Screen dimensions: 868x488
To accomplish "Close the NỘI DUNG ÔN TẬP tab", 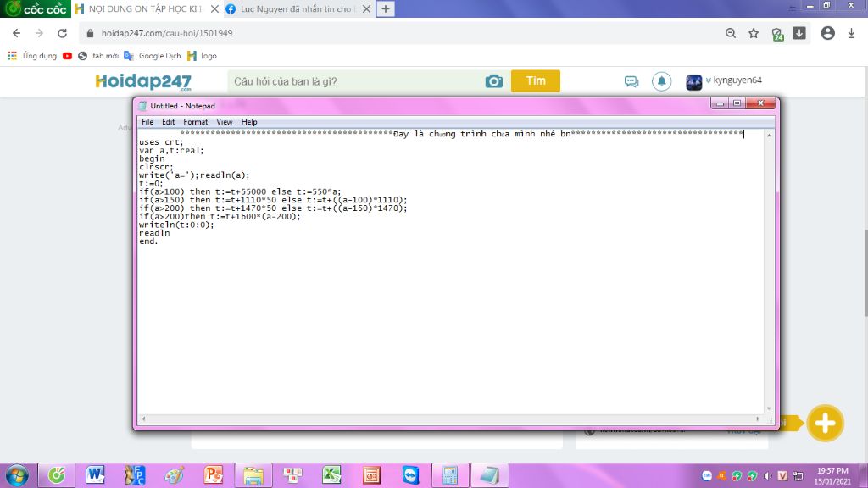I will pos(214,8).
